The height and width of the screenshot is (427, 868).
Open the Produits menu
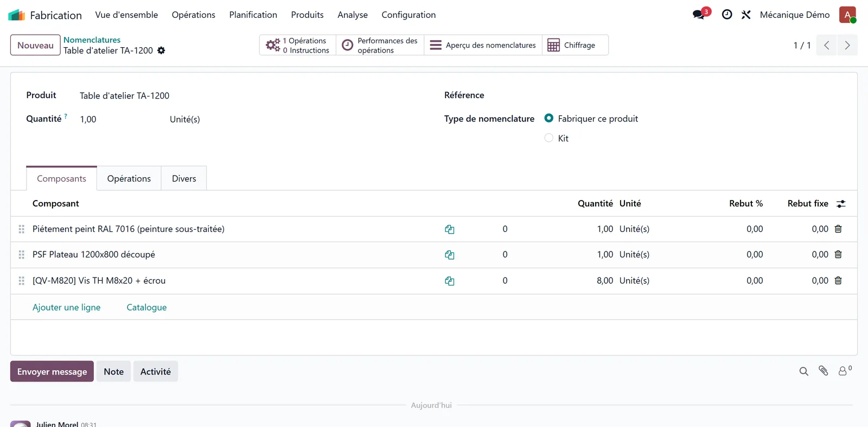coord(307,15)
